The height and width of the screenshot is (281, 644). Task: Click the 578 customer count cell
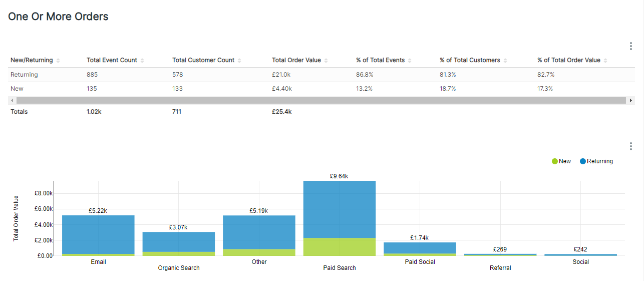[178, 75]
